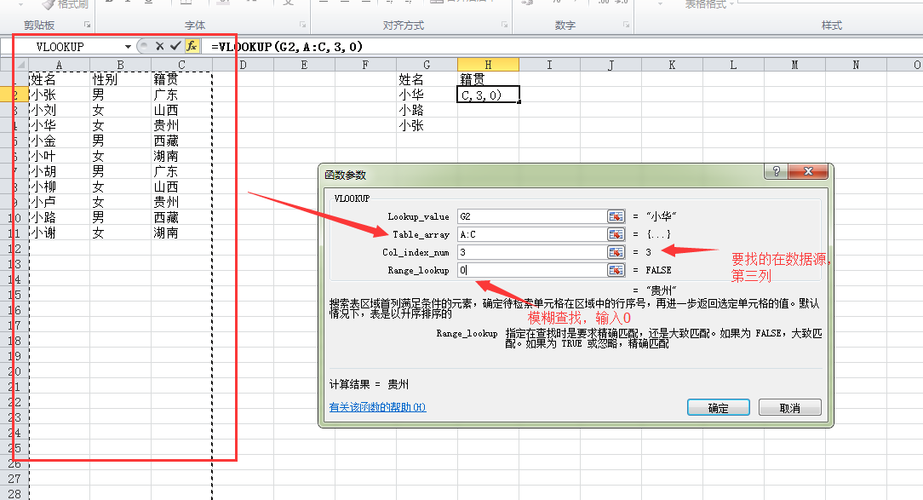Image resolution: width=923 pixels, height=500 pixels.
Task: Click cell 小张 in column G
Action: pyautogui.click(x=427, y=125)
